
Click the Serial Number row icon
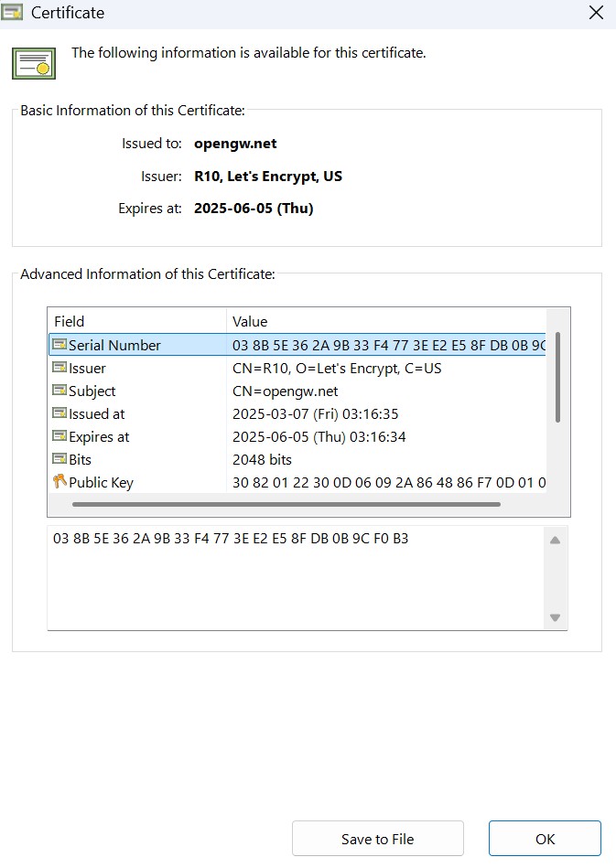(59, 344)
